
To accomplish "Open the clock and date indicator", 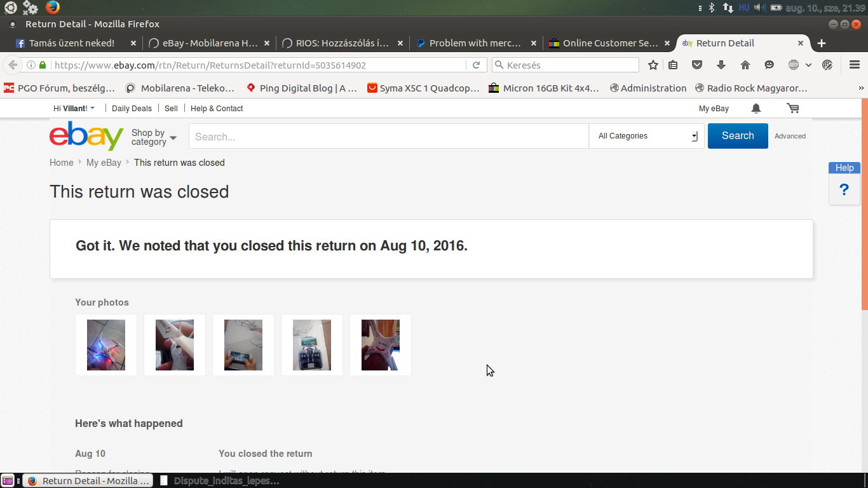I will (x=825, y=8).
